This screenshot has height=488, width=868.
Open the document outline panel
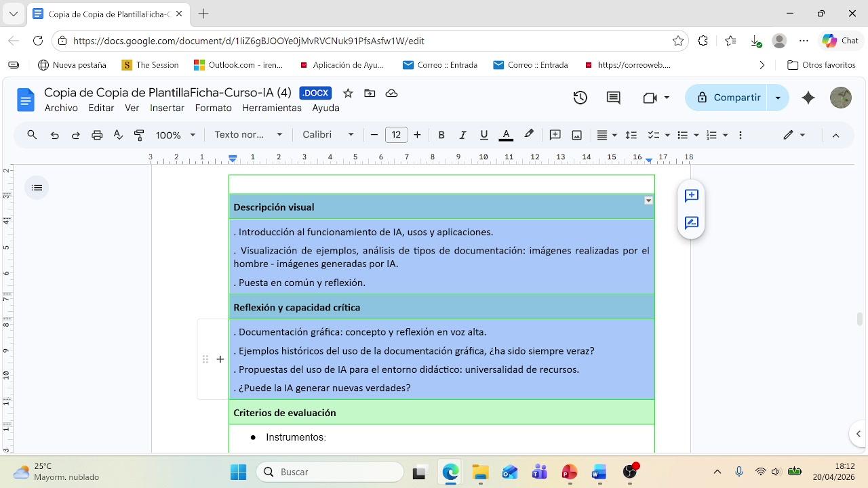coord(37,188)
